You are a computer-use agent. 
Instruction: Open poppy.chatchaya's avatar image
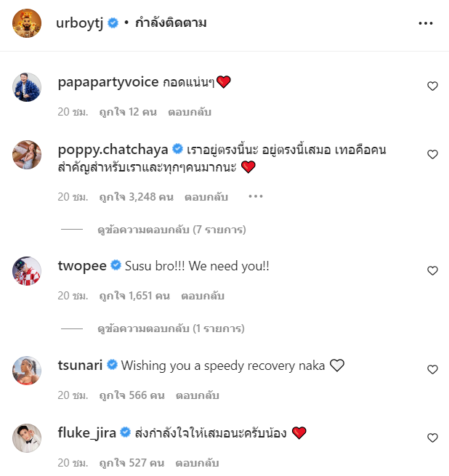pyautogui.click(x=27, y=155)
